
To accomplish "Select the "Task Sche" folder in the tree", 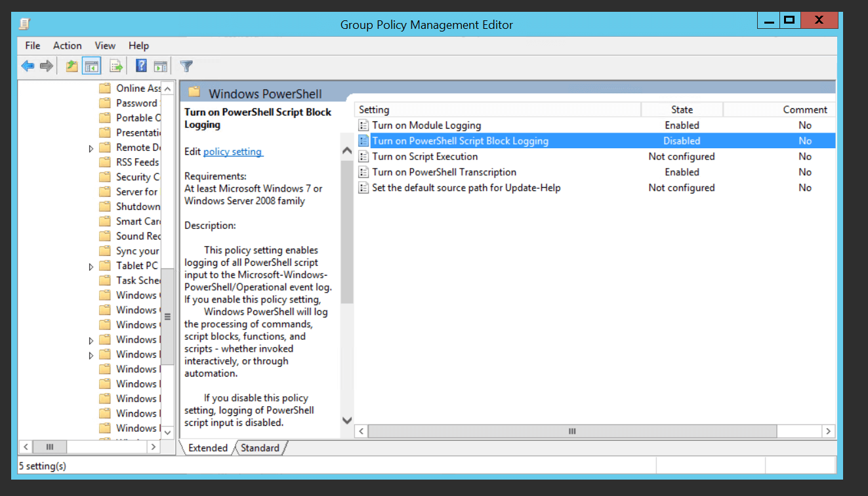I will tap(138, 280).
